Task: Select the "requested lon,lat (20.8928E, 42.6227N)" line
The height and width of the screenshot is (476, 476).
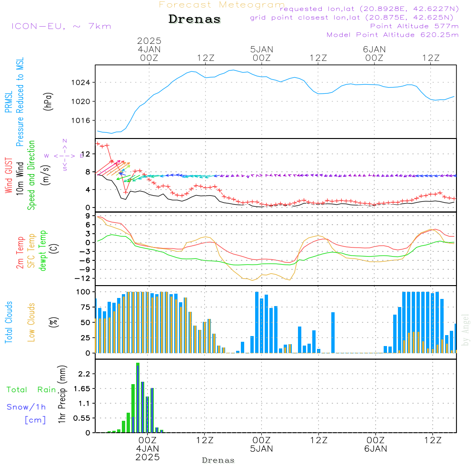Action: (x=369, y=9)
